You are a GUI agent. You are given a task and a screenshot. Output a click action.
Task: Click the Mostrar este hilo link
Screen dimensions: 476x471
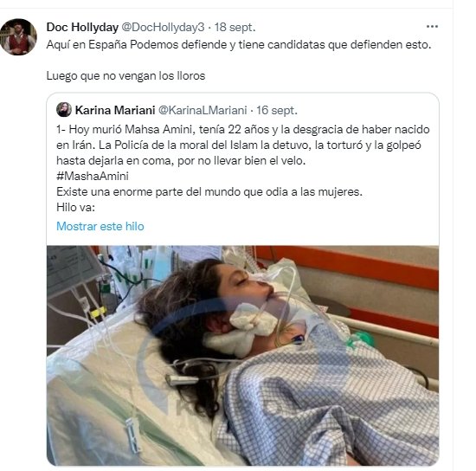(100, 226)
